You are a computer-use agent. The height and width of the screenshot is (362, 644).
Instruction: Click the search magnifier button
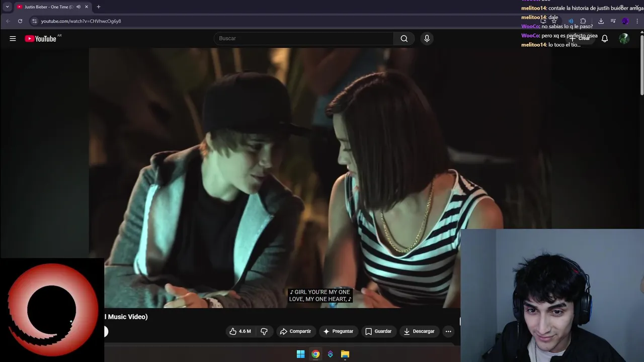point(404,39)
